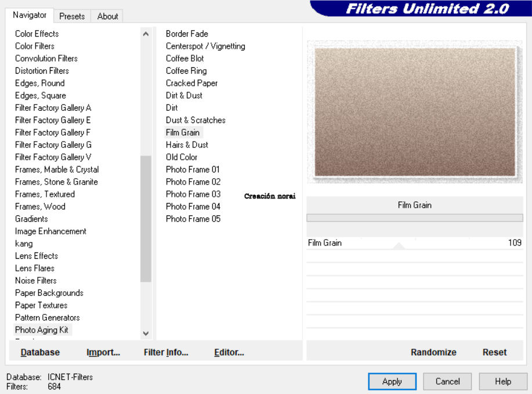Screen dimensions: 532x394
Task: Pick Centerspot / Vignetting filter
Action: [x=205, y=46]
